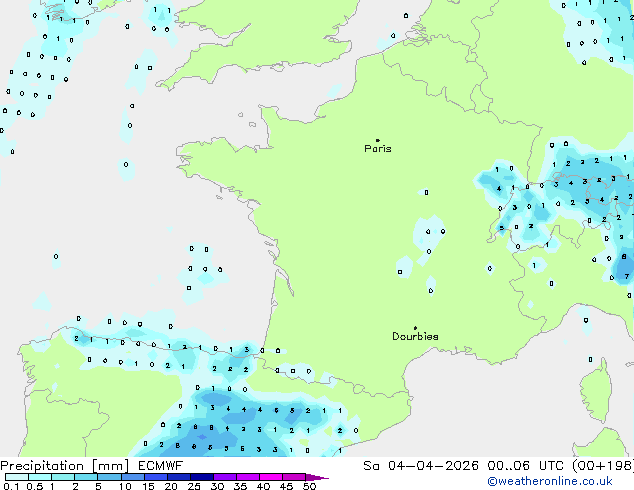Click the 1–2 mm legend swatch
Screen dimensions: 634x490
[x=63, y=477]
